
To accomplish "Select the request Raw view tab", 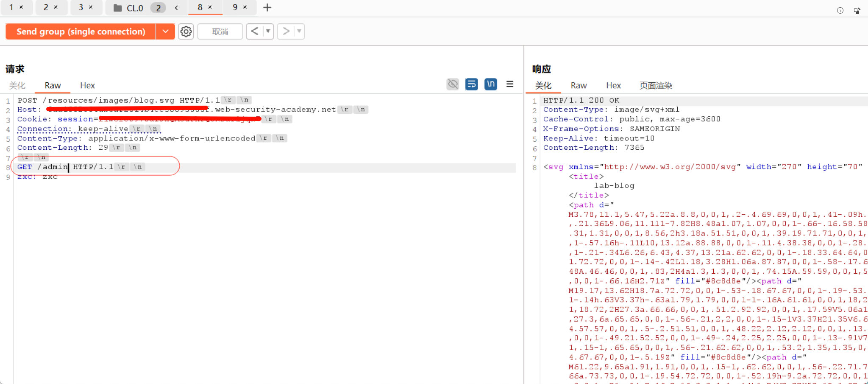I will click(x=53, y=86).
